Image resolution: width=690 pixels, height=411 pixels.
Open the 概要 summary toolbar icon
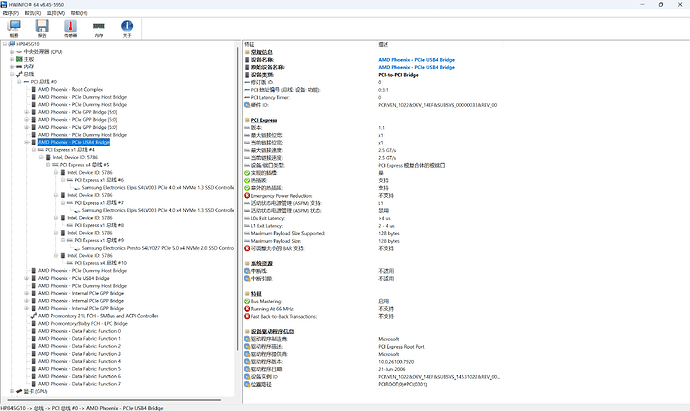coord(14,26)
